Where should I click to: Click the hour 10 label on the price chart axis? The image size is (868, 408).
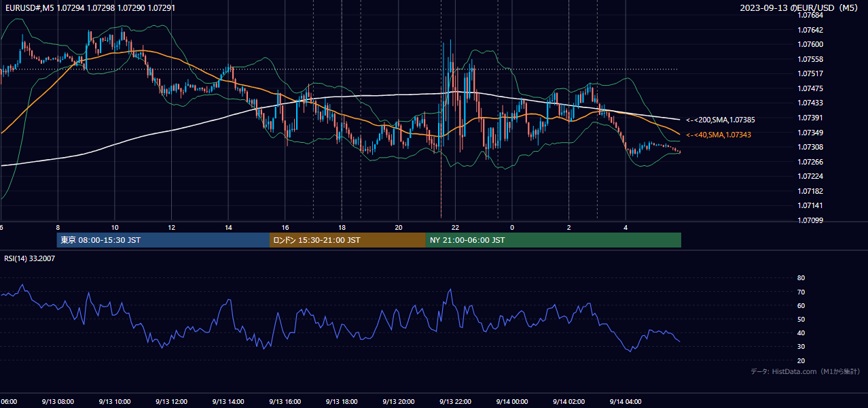tap(115, 227)
